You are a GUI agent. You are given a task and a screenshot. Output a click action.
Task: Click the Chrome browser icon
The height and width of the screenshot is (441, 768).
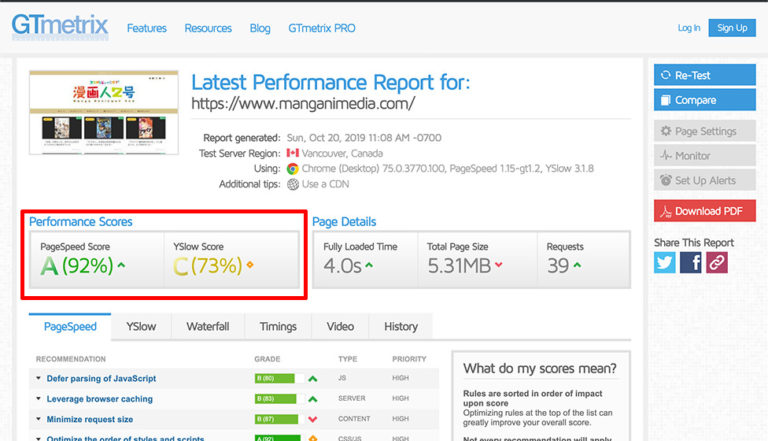coord(292,169)
